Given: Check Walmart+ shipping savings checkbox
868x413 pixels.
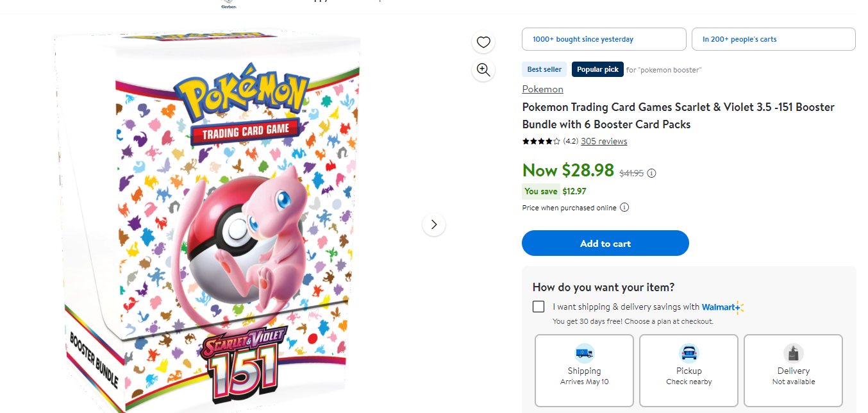Looking at the screenshot, I should tap(538, 307).
